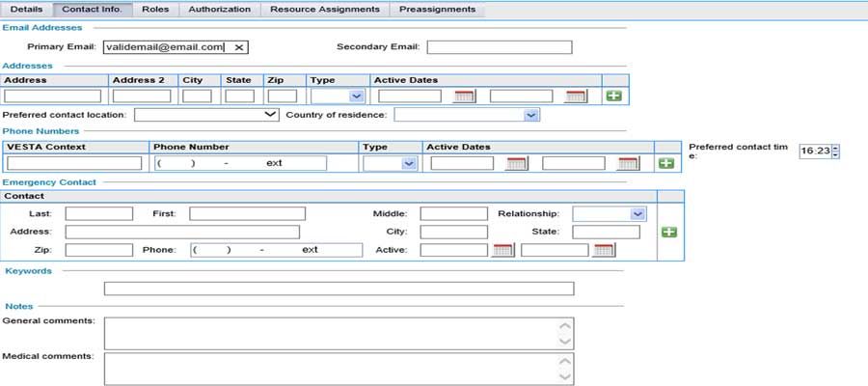Click green plus to add address row
The height and width of the screenshot is (386, 868).
[614, 96]
